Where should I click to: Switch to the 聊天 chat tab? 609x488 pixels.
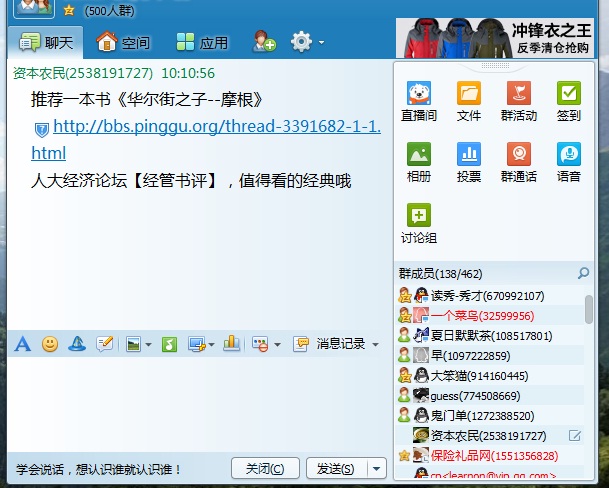46,42
